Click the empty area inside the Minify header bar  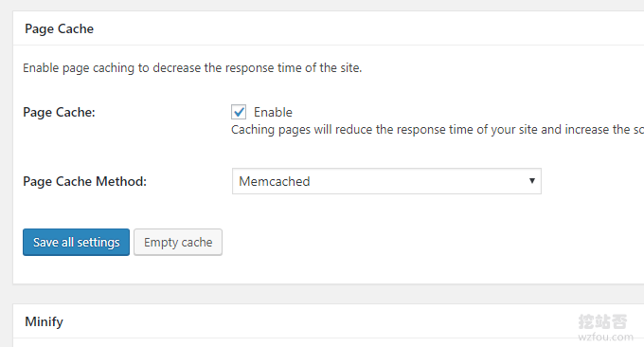tap(320, 321)
